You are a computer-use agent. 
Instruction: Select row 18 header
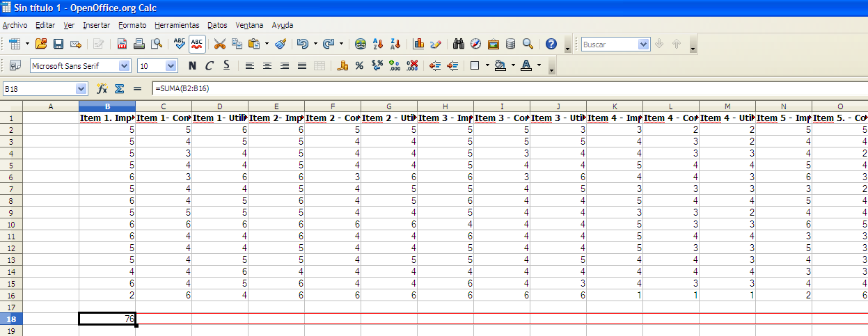tap(11, 319)
